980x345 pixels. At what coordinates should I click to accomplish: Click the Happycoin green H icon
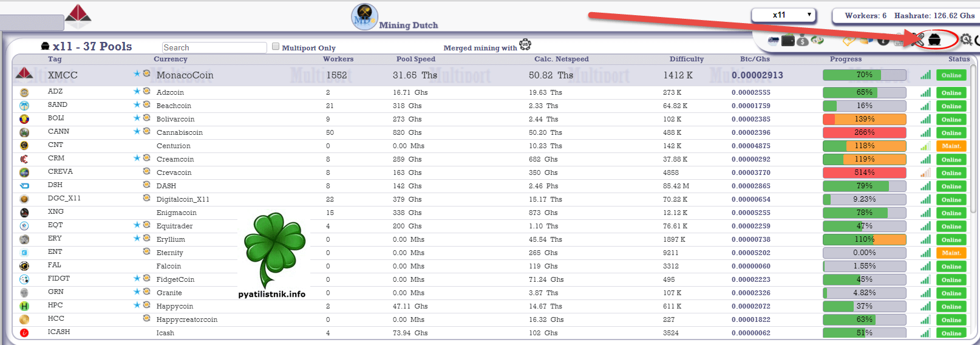(x=24, y=306)
